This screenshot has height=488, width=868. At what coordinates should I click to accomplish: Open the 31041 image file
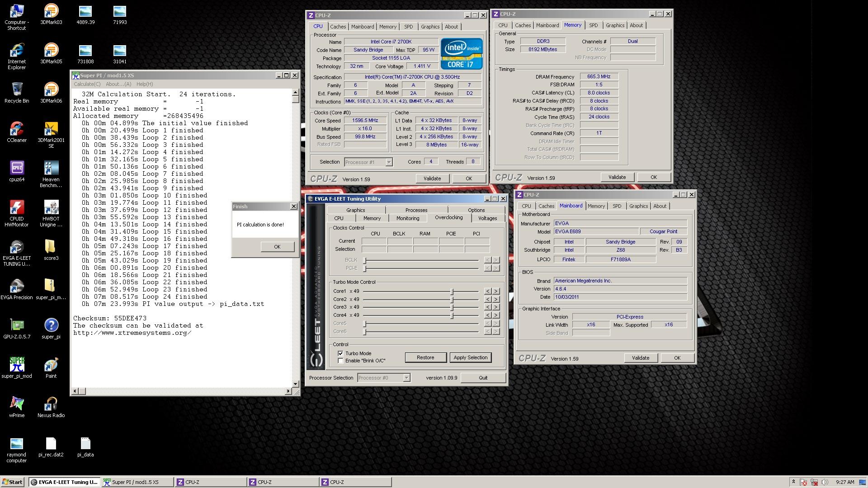pyautogui.click(x=120, y=54)
